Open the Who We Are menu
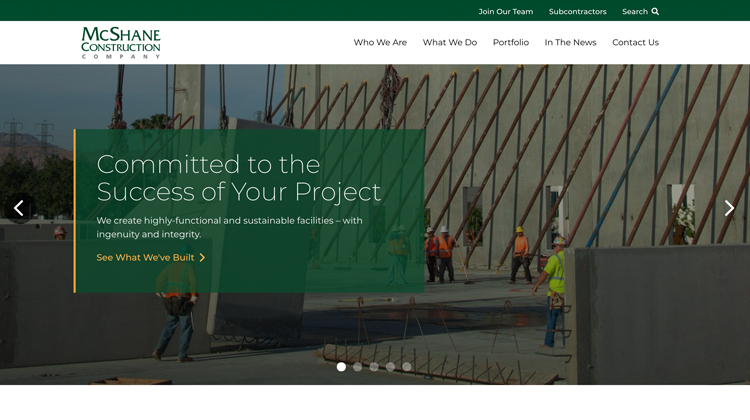 (x=380, y=42)
